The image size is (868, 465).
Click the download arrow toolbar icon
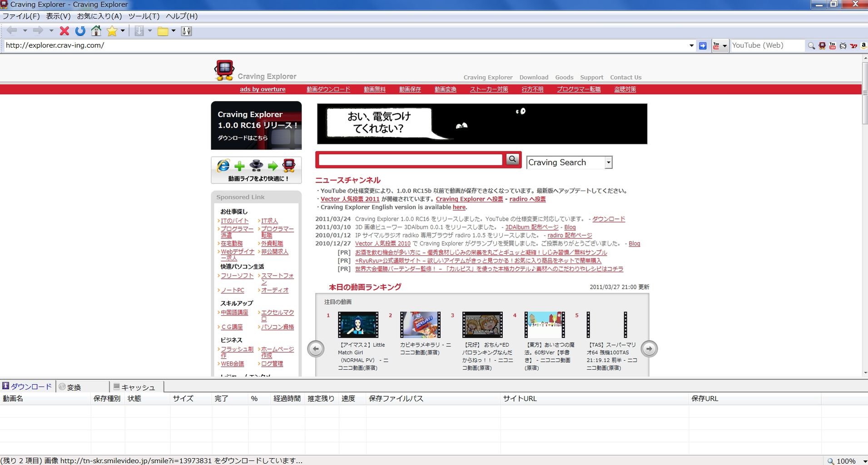139,31
